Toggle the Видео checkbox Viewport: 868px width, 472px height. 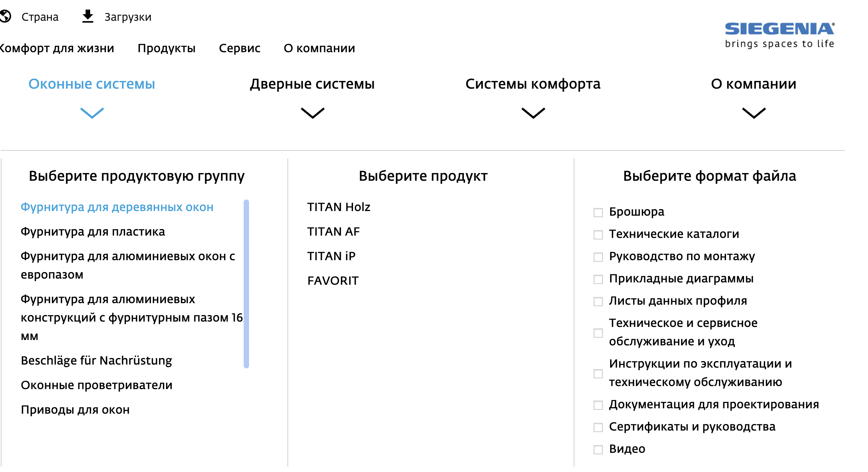(x=598, y=449)
